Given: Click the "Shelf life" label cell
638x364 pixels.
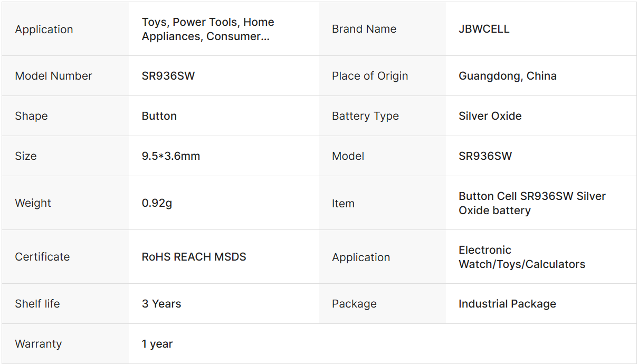Looking at the screenshot, I should 37,304.
